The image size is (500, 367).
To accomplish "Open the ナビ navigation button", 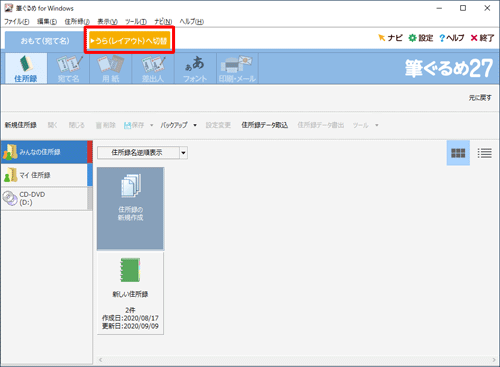I will click(x=390, y=38).
